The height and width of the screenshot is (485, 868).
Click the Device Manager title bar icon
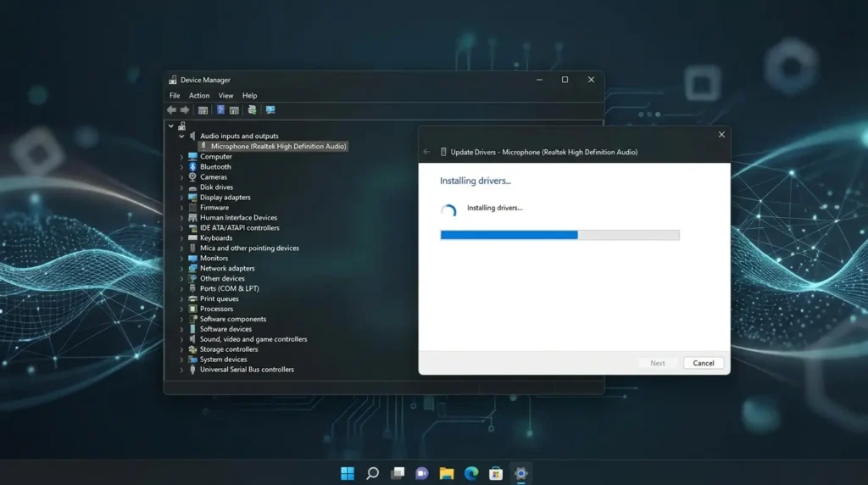pos(173,80)
